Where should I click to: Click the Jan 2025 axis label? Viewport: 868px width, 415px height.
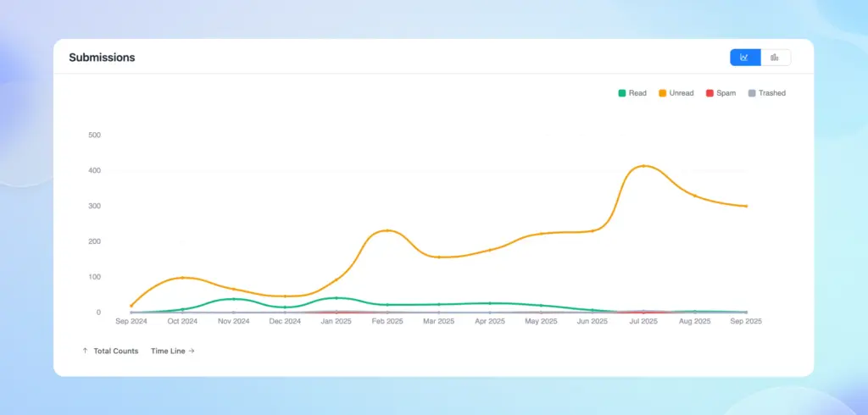click(x=336, y=322)
